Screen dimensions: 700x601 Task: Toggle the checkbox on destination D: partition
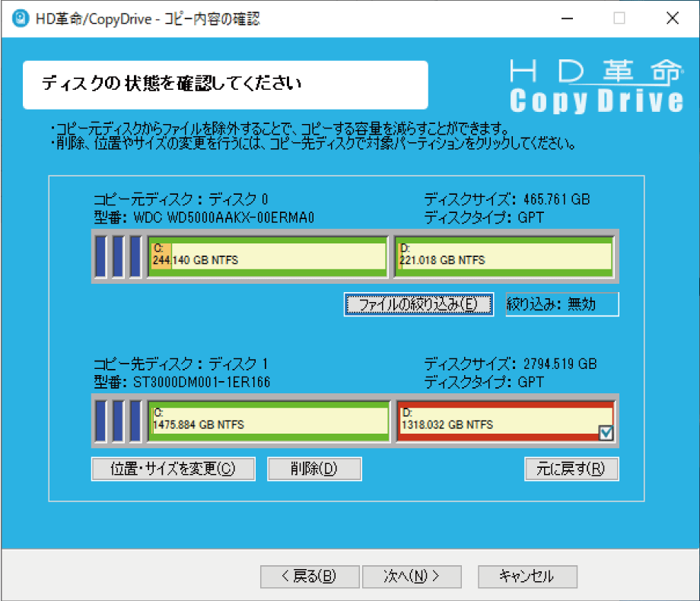coord(606,433)
